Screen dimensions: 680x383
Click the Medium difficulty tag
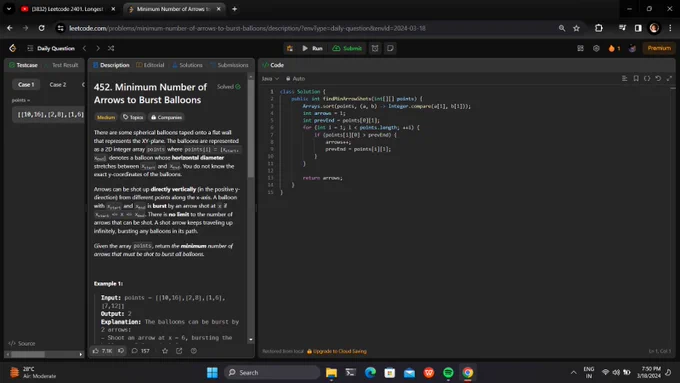[105, 117]
